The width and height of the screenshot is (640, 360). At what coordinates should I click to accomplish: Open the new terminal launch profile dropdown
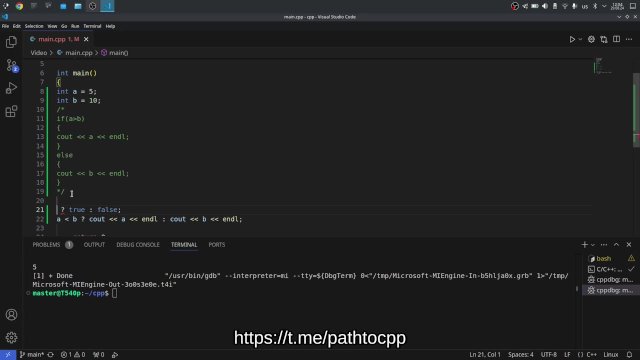[593, 245]
